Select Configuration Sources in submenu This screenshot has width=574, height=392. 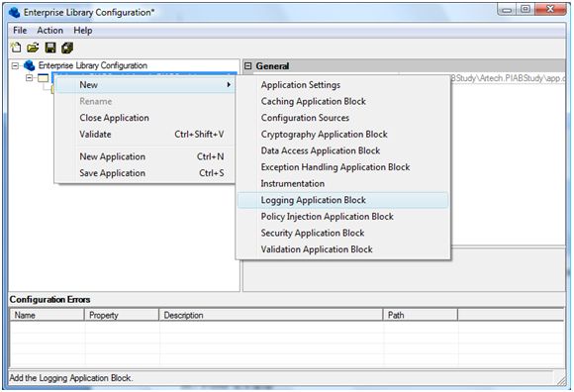coord(343,118)
